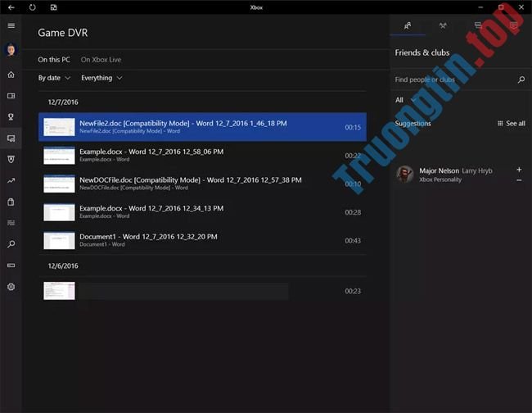Open the profile avatar in sidebar
This screenshot has width=532, height=413.
click(x=11, y=50)
